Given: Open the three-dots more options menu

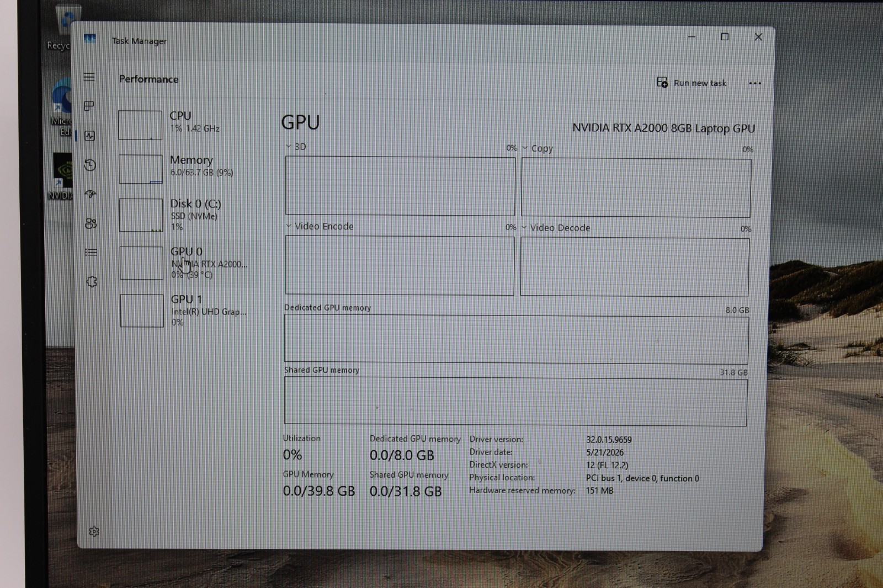Looking at the screenshot, I should coord(754,83).
